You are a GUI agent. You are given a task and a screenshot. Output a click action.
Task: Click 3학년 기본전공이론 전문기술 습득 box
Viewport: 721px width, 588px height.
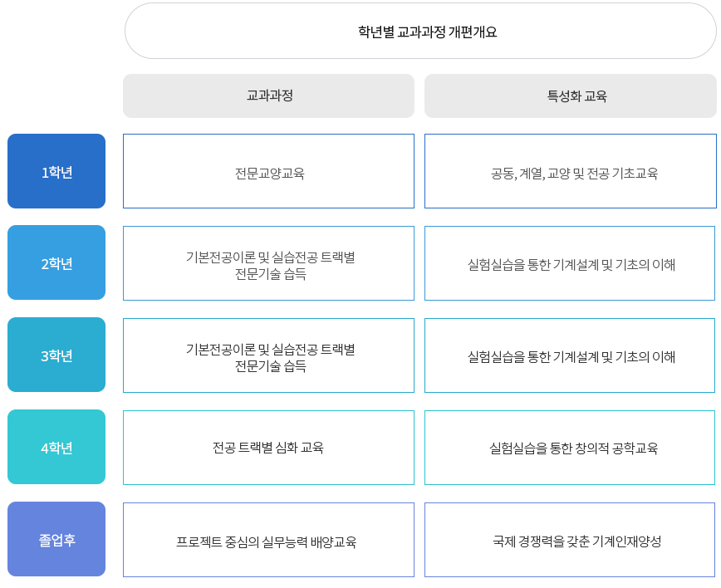coord(268,355)
